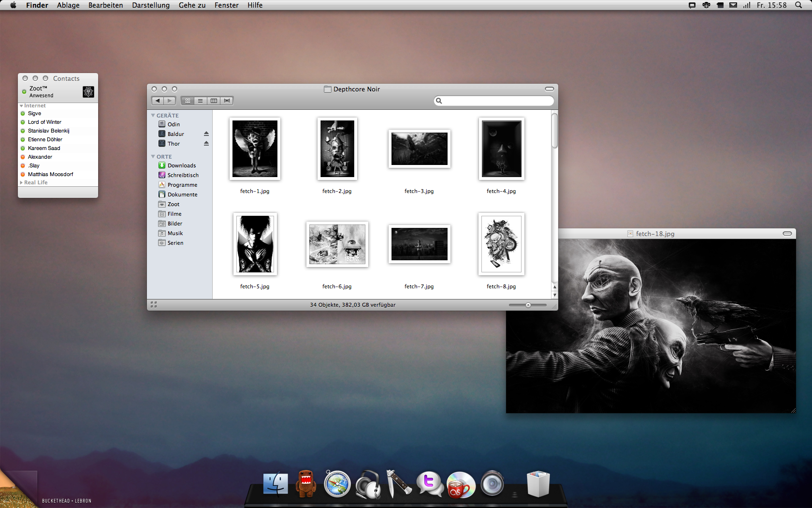The height and width of the screenshot is (508, 812).
Task: Select fetch-4.jpg thumbnail
Action: coord(501,149)
